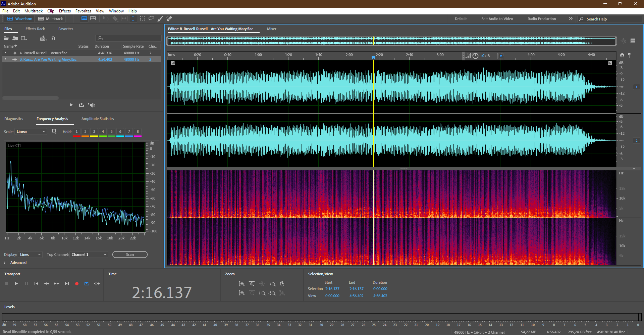Expand the Advanced section
This screenshot has width=644, height=335.
[x=5, y=263]
